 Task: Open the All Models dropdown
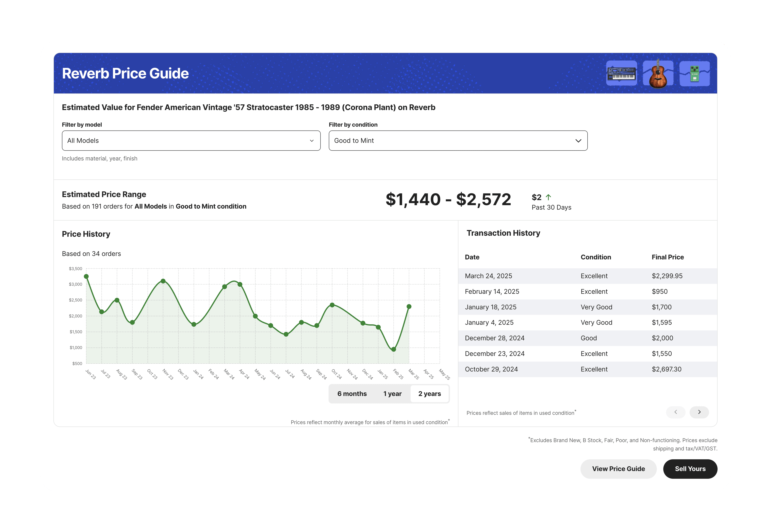(191, 140)
